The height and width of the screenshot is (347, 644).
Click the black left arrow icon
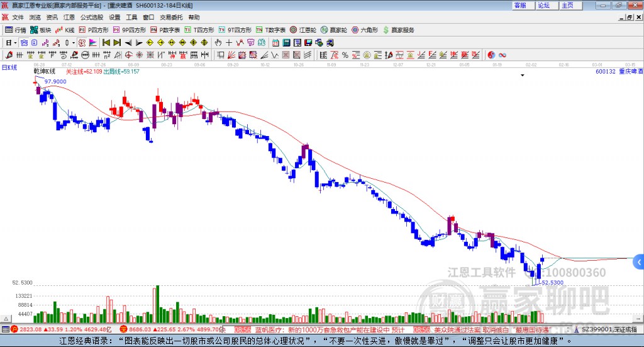pos(128,43)
